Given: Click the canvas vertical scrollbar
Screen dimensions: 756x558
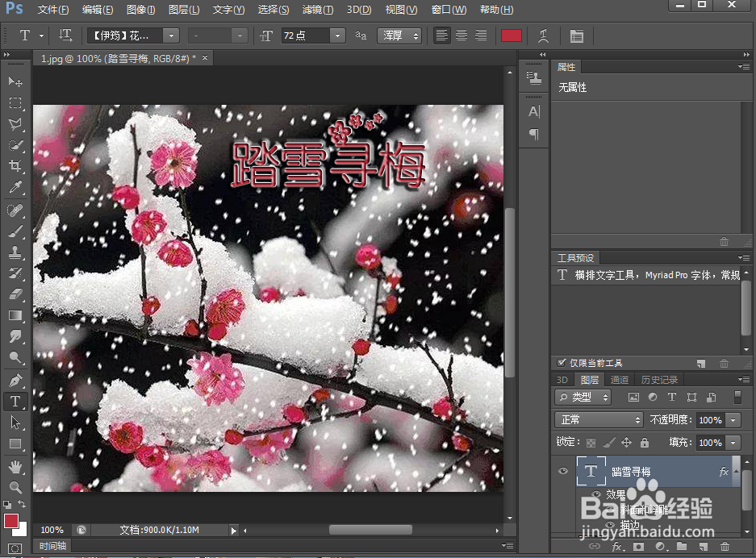Looking at the screenshot, I should (x=510, y=290).
